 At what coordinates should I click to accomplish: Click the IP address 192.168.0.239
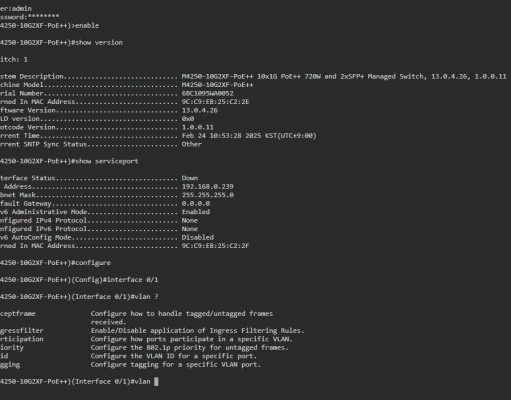tap(207, 186)
